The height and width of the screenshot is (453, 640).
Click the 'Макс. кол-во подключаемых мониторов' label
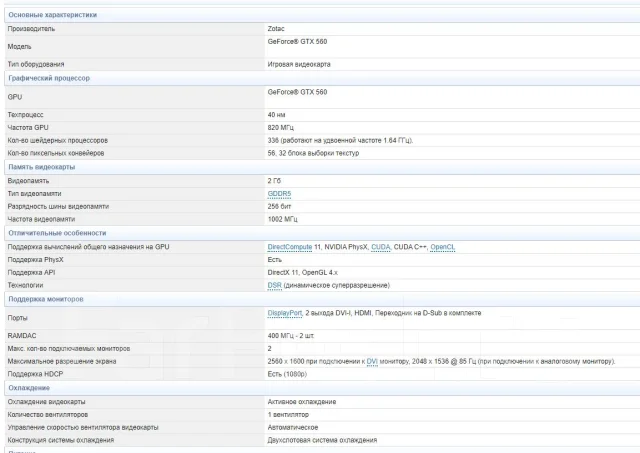coord(69,349)
